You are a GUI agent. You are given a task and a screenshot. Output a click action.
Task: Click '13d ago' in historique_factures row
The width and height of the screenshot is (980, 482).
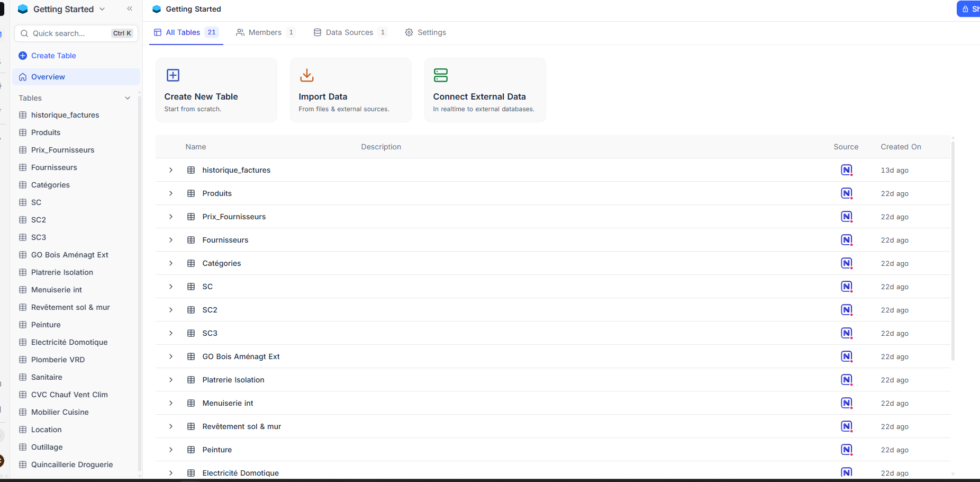894,170
